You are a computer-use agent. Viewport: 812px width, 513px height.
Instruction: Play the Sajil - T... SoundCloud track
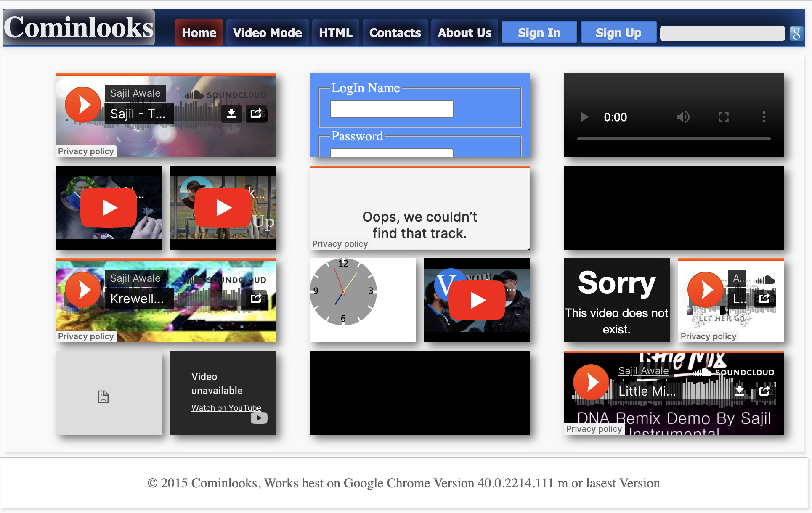(83, 105)
